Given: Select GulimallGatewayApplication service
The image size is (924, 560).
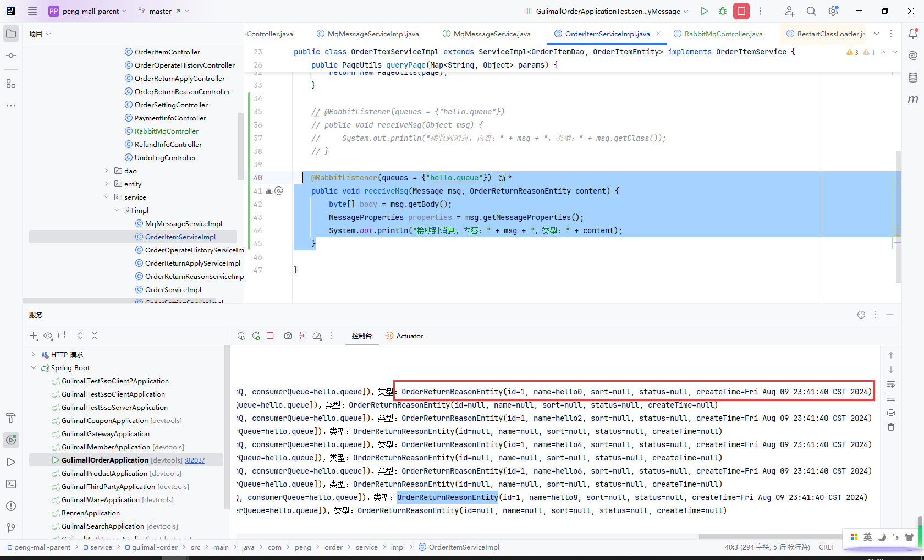Looking at the screenshot, I should pyautogui.click(x=106, y=433).
